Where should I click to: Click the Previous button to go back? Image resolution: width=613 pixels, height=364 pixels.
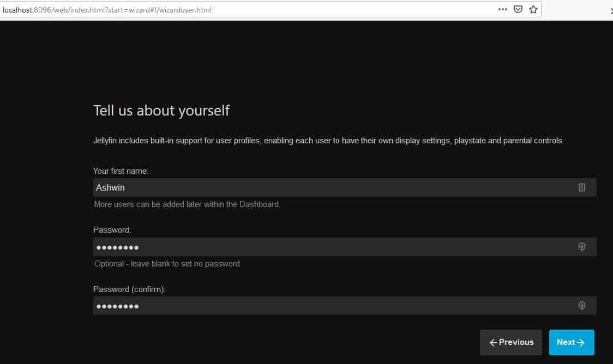coord(510,342)
